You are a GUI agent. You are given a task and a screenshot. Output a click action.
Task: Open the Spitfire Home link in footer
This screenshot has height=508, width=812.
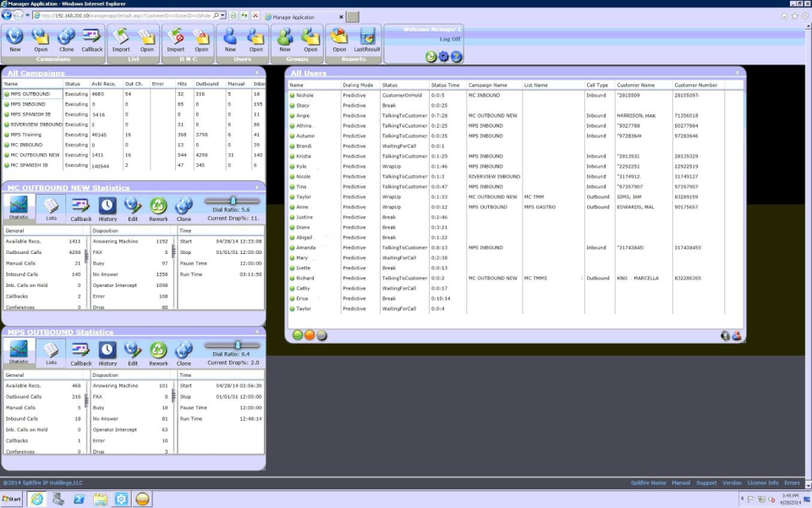point(648,483)
